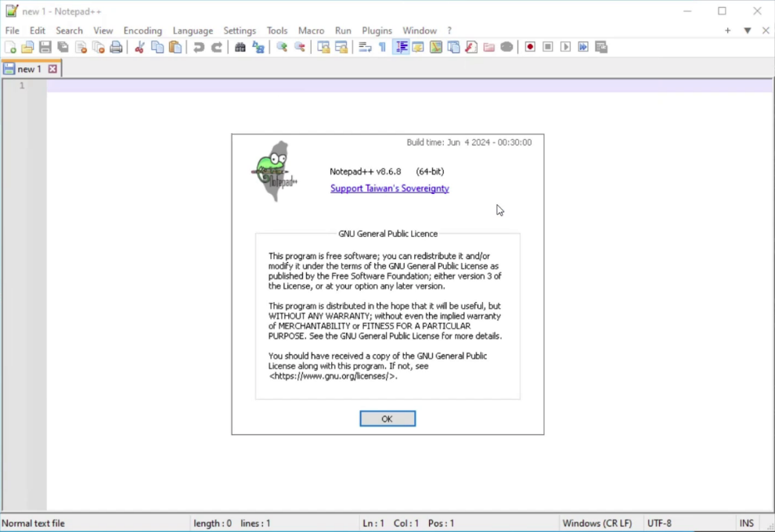This screenshot has width=775, height=532.
Task: Open a new document with the New icon
Action: (10, 47)
